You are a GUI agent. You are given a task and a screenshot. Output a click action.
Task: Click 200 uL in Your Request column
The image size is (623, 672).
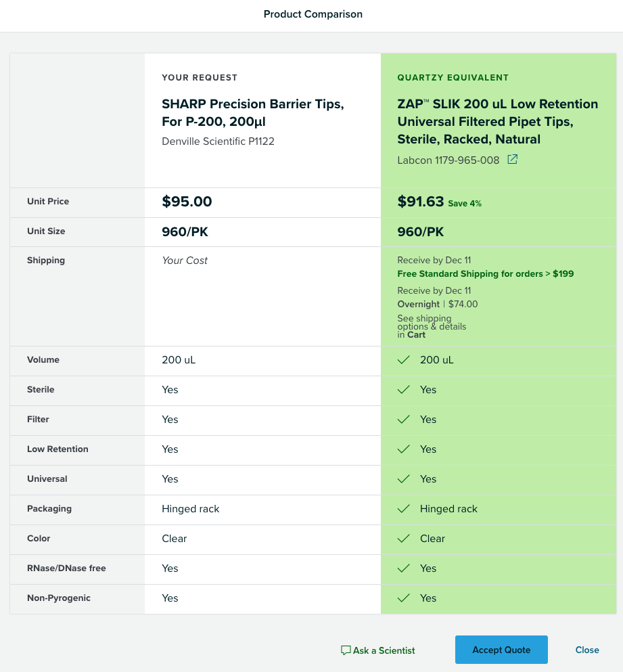(179, 360)
